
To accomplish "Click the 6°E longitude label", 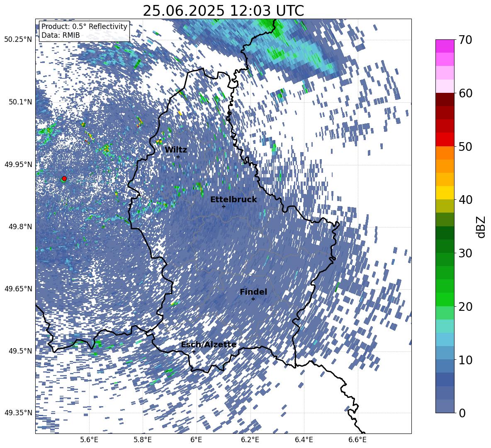I will tap(196, 440).
